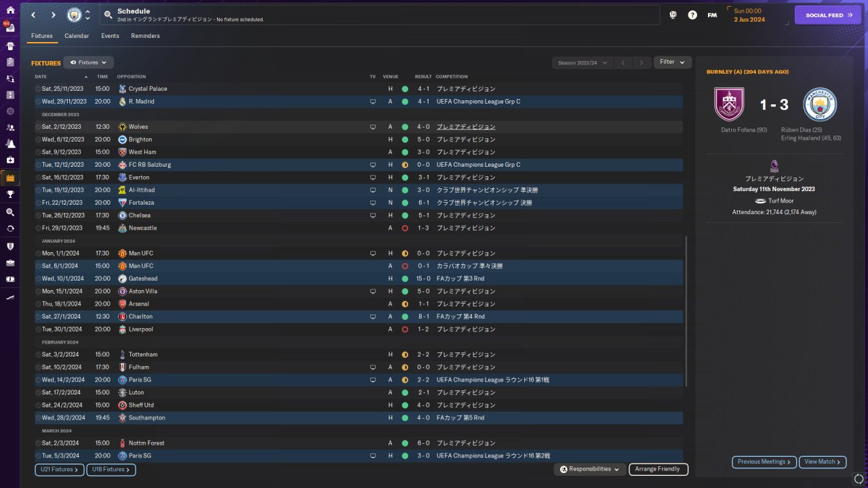Open the Inbox with unread badge
Viewport: 868px width, 488px height.
pyautogui.click(x=10, y=28)
